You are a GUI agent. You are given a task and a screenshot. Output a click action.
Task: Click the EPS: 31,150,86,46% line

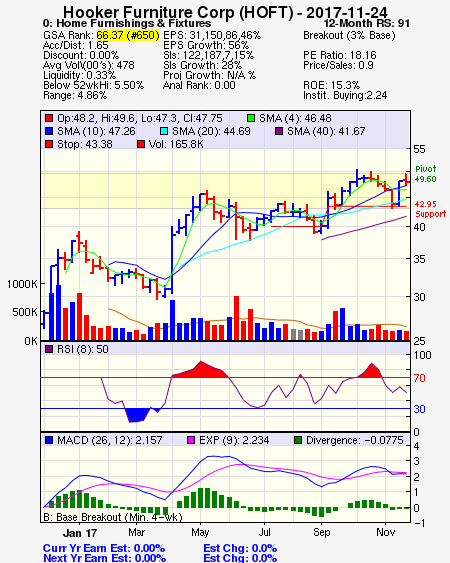(212, 35)
